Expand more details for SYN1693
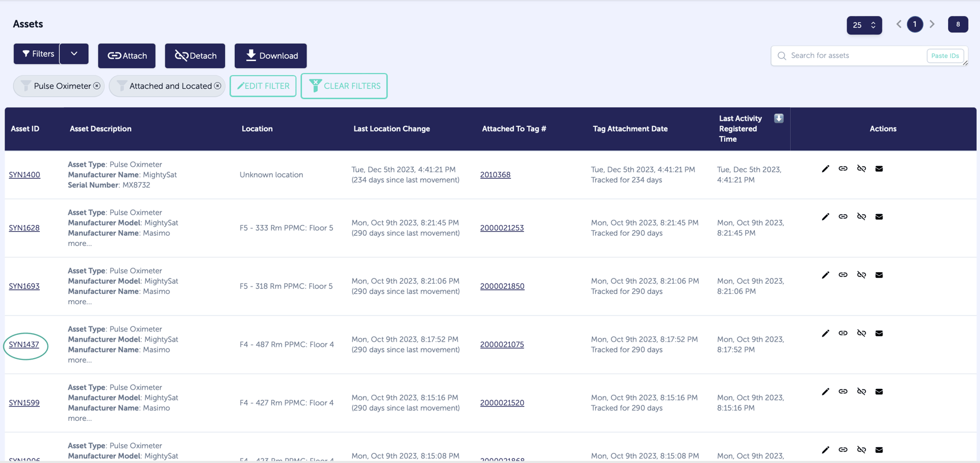 (79, 302)
